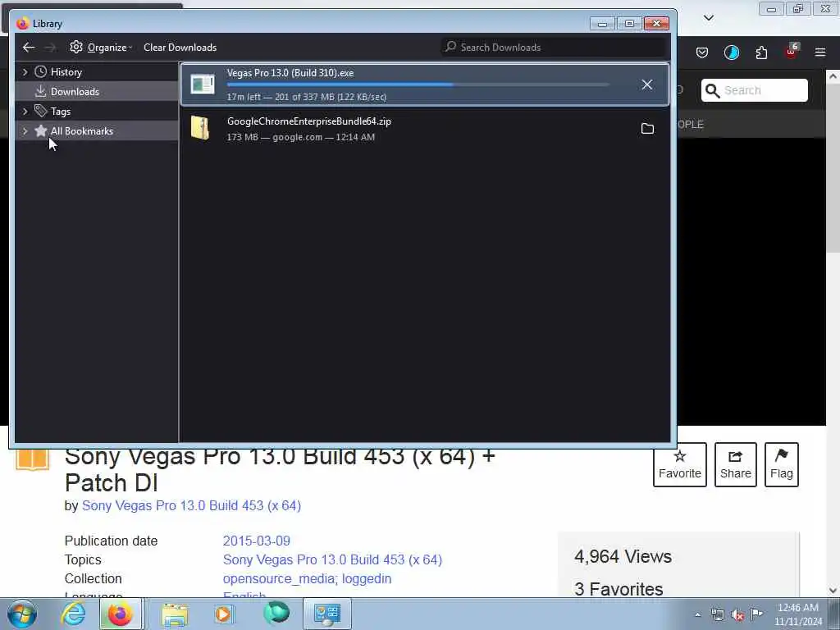Click the Firefox icon in Library title bar
Image resolution: width=840 pixels, height=630 pixels.
point(22,24)
